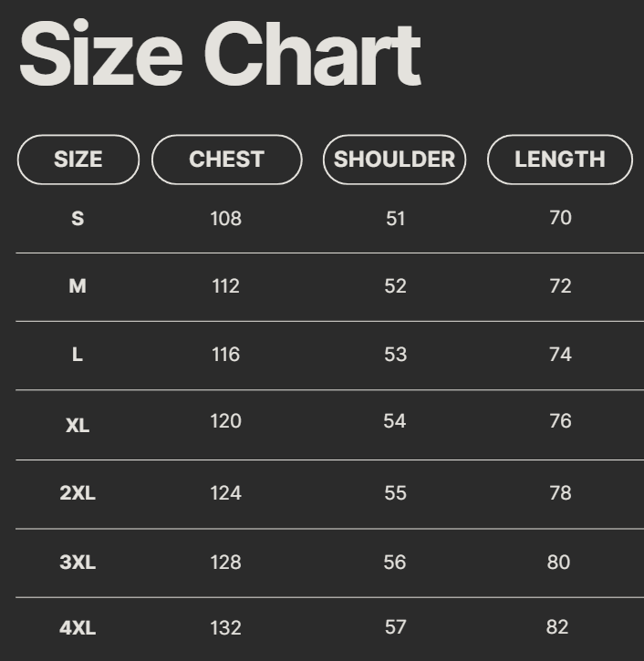
Task: Select the M size row label
Action: tap(78, 286)
